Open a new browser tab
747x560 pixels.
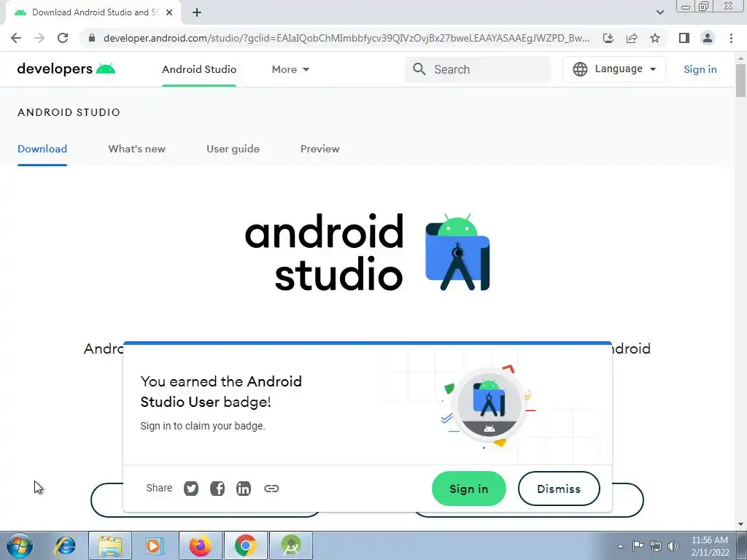[197, 12]
